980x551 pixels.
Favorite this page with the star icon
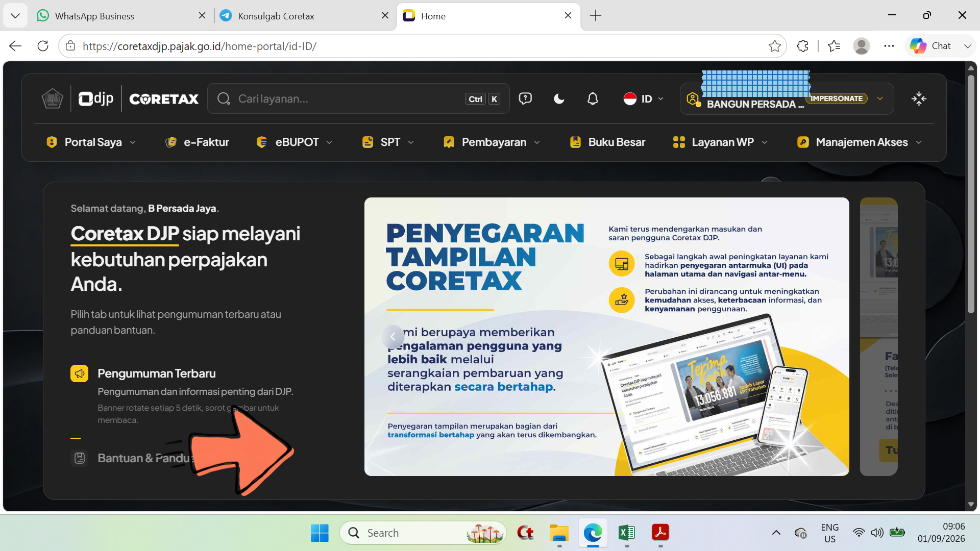click(x=774, y=46)
